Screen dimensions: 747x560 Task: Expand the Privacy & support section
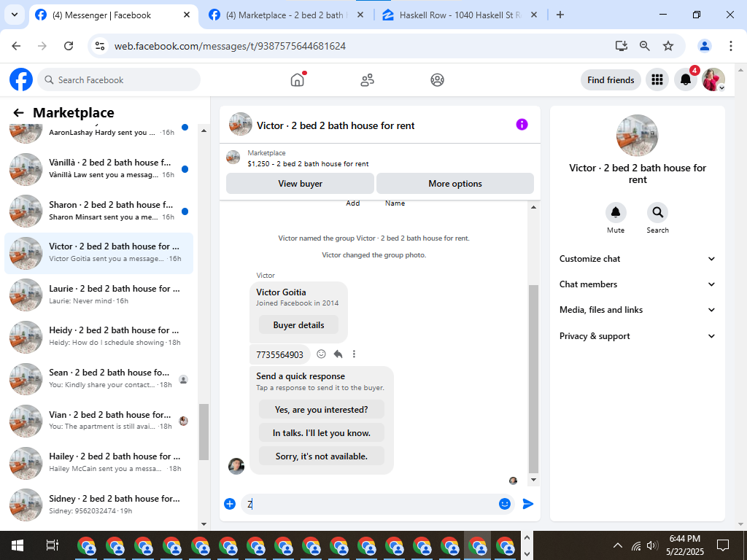[638, 336]
